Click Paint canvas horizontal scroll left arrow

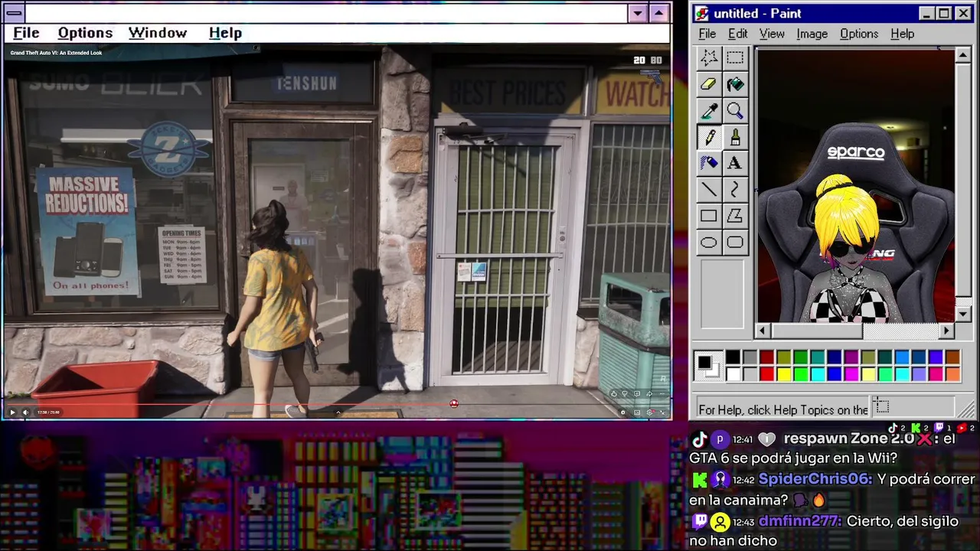[763, 331]
